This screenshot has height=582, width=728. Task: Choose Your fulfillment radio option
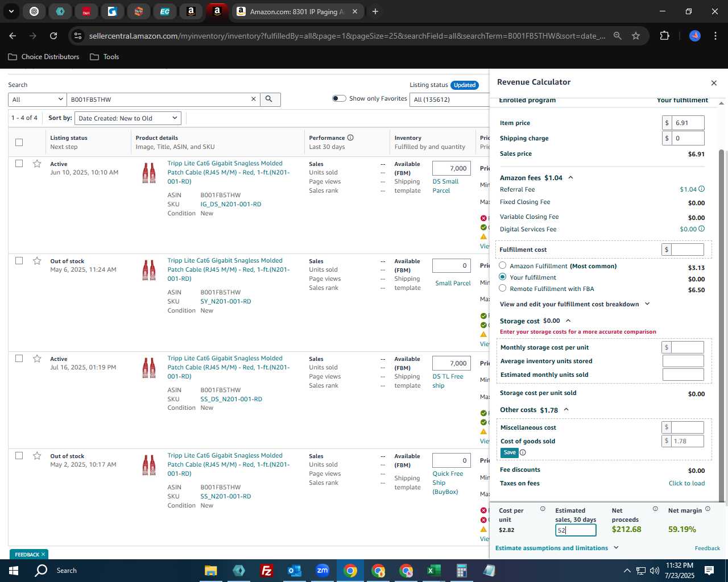[503, 277]
